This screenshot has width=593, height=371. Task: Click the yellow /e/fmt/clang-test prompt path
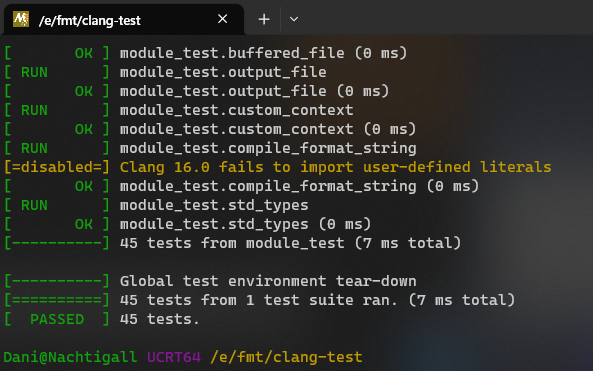pos(286,357)
